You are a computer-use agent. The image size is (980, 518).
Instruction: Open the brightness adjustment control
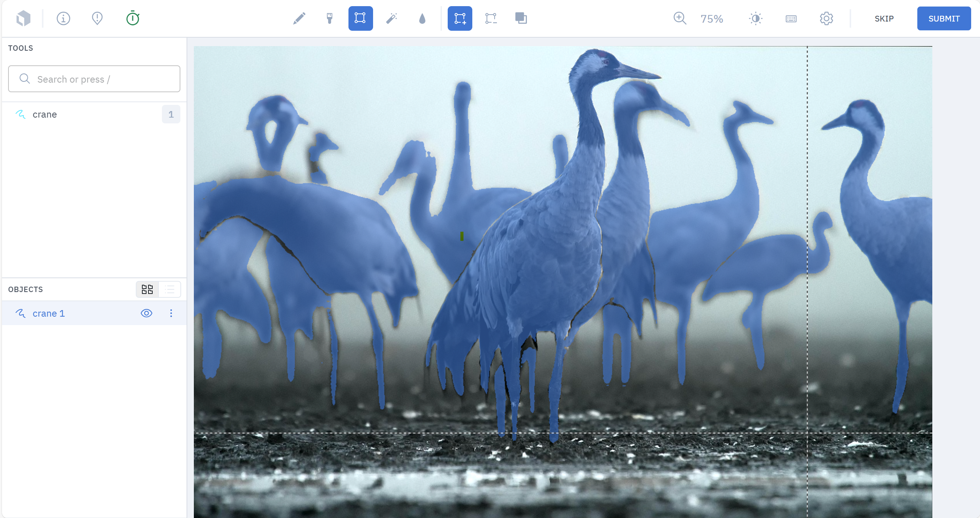pos(756,18)
